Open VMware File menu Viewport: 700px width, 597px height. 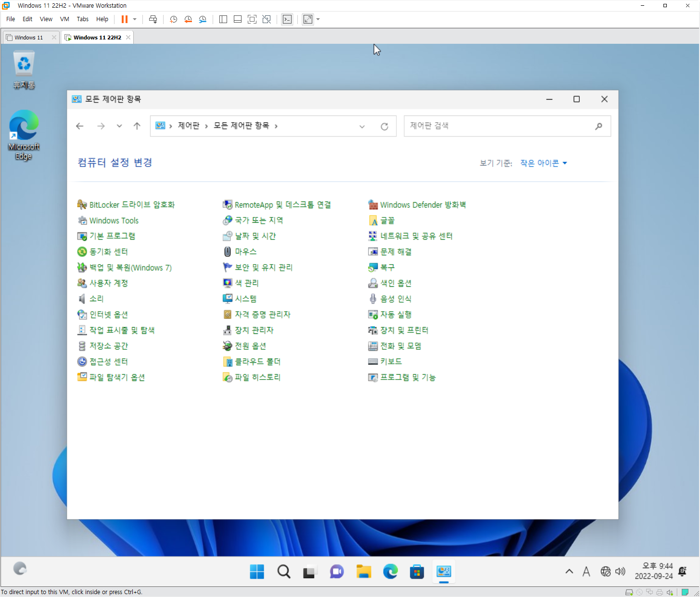11,19
